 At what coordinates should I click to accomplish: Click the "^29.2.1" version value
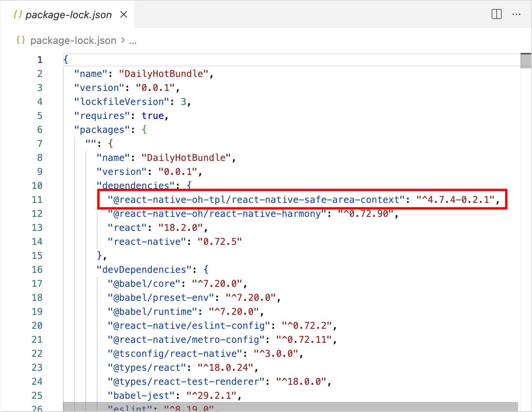coord(212,396)
